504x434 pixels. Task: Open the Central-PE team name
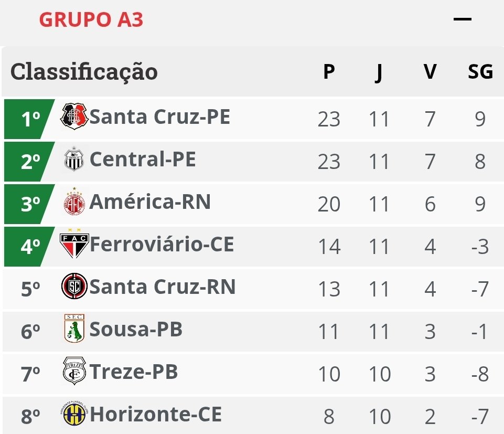point(143,159)
